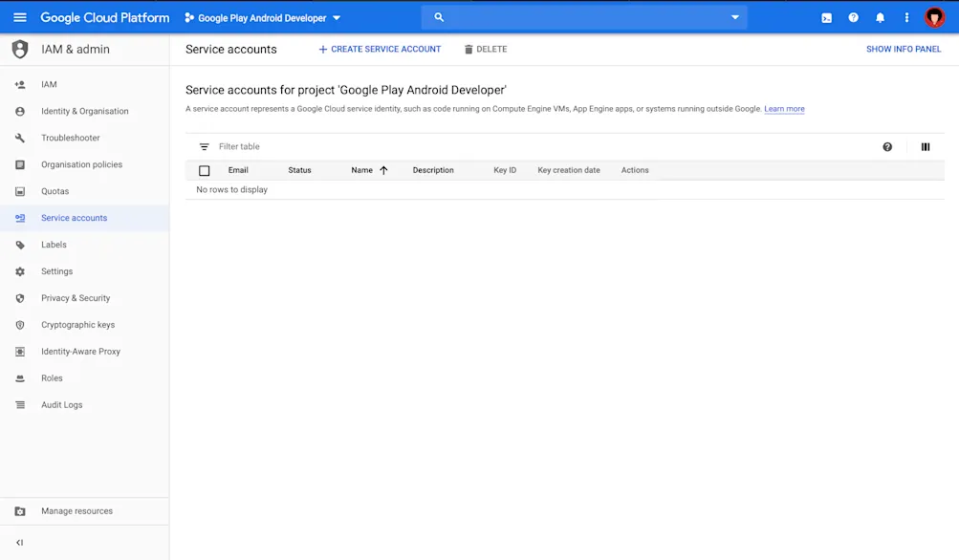
Task: Click the Quotas icon in sidebar
Action: click(x=19, y=191)
